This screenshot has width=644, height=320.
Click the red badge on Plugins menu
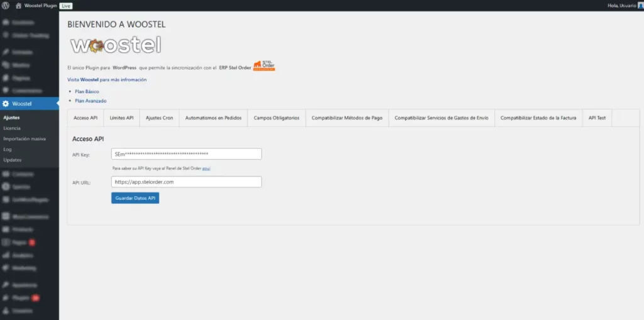tap(36, 298)
